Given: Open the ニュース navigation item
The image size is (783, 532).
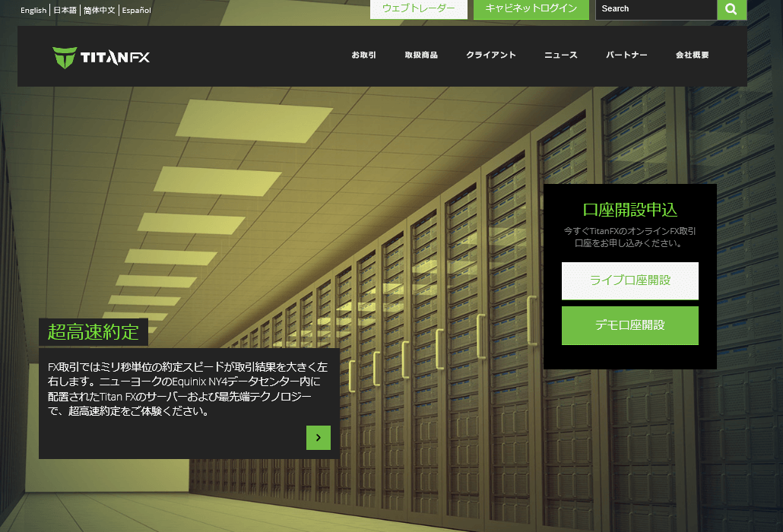Looking at the screenshot, I should [x=560, y=55].
